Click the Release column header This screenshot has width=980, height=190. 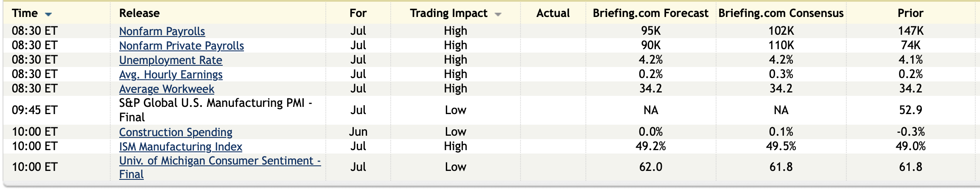click(139, 13)
